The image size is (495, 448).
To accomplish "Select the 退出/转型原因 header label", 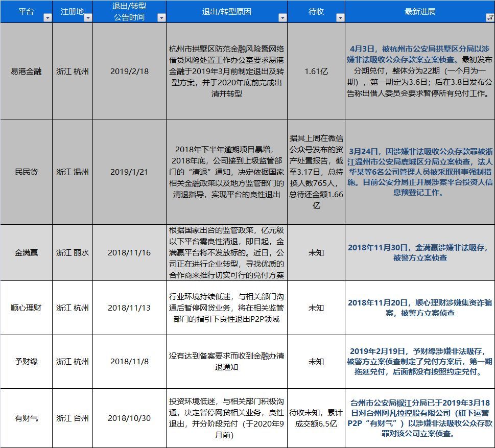I will [x=227, y=12].
